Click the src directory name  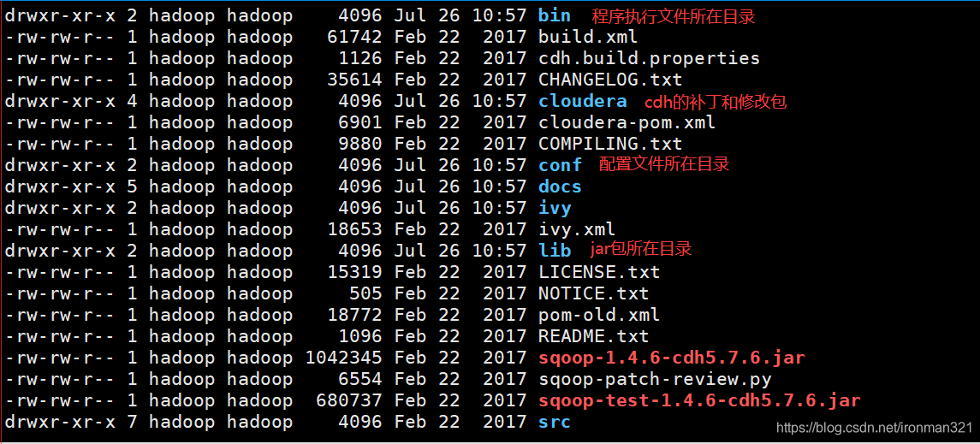click(x=555, y=423)
